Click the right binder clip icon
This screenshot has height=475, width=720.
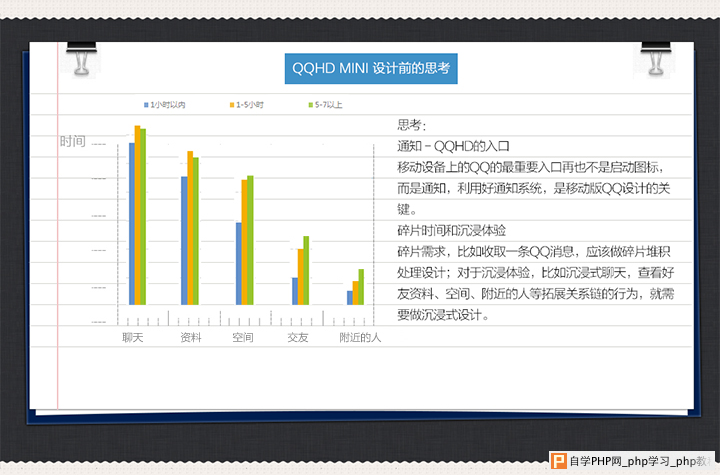tap(653, 57)
